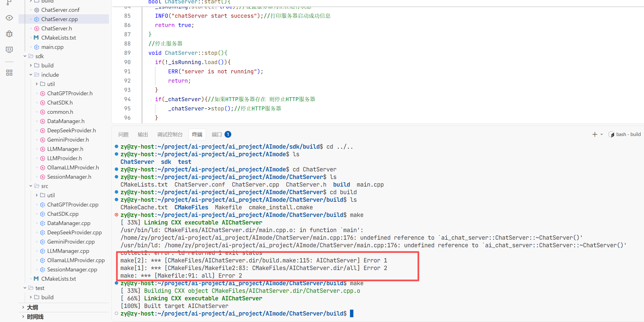
Task: Select the bash - build terminal icon
Action: click(x=611, y=134)
